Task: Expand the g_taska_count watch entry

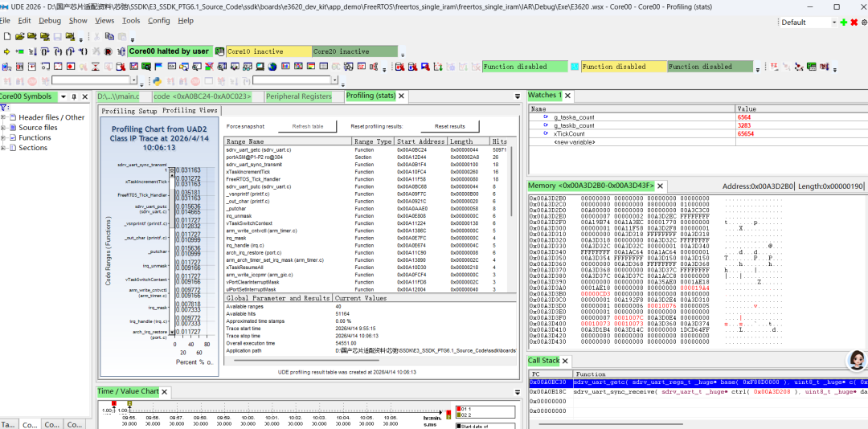Action: click(x=547, y=117)
